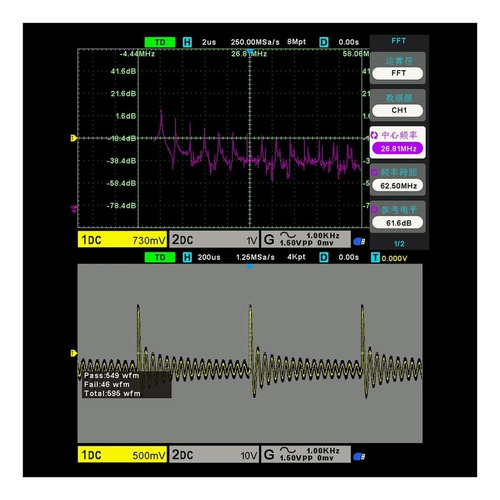
Task: Click the -78.4dB axis label
Action: click(121, 205)
